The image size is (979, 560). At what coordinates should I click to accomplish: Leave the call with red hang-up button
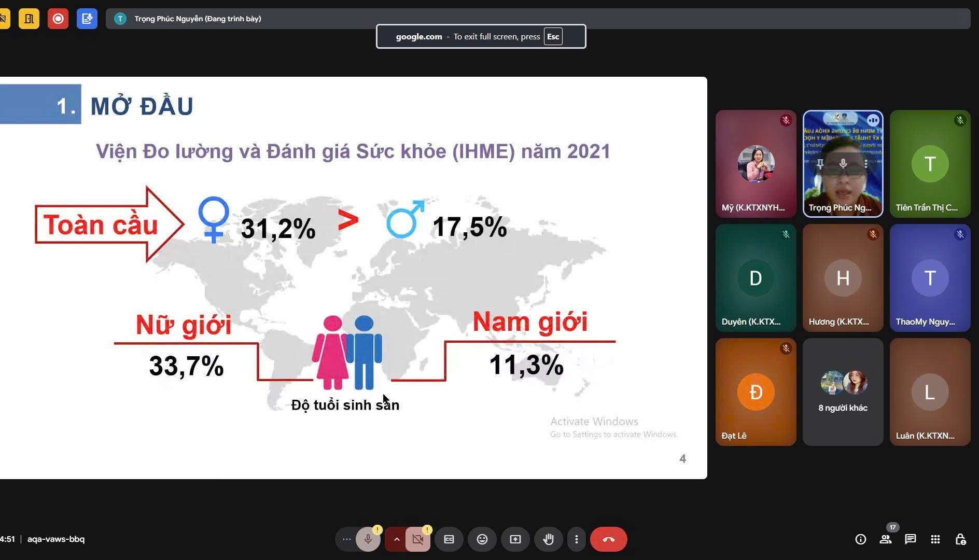(x=609, y=539)
